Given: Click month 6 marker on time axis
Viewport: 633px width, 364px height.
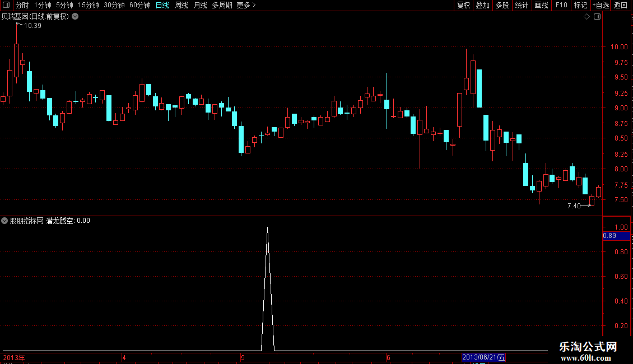Looking at the screenshot, I should pos(388,358).
